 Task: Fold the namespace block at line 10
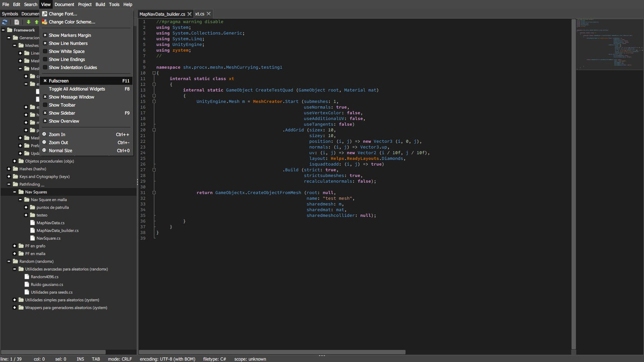154,73
